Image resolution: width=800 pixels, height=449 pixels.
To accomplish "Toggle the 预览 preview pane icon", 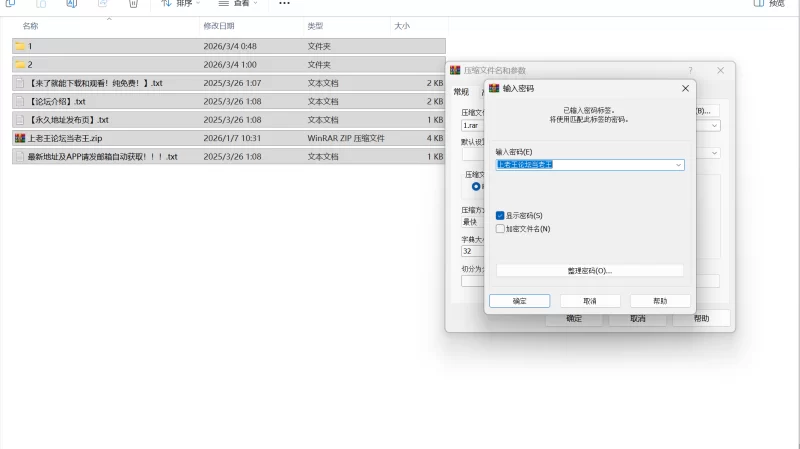I will point(760,3).
